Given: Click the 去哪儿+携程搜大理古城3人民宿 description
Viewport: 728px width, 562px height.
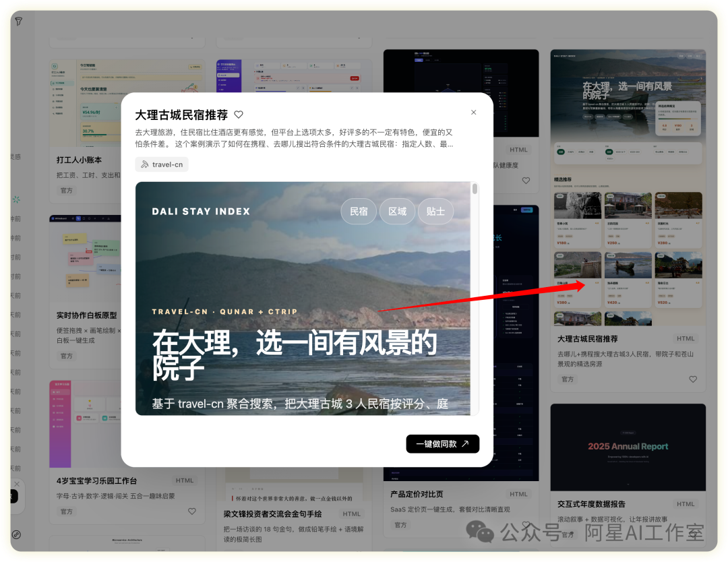Looking at the screenshot, I should pos(626,358).
